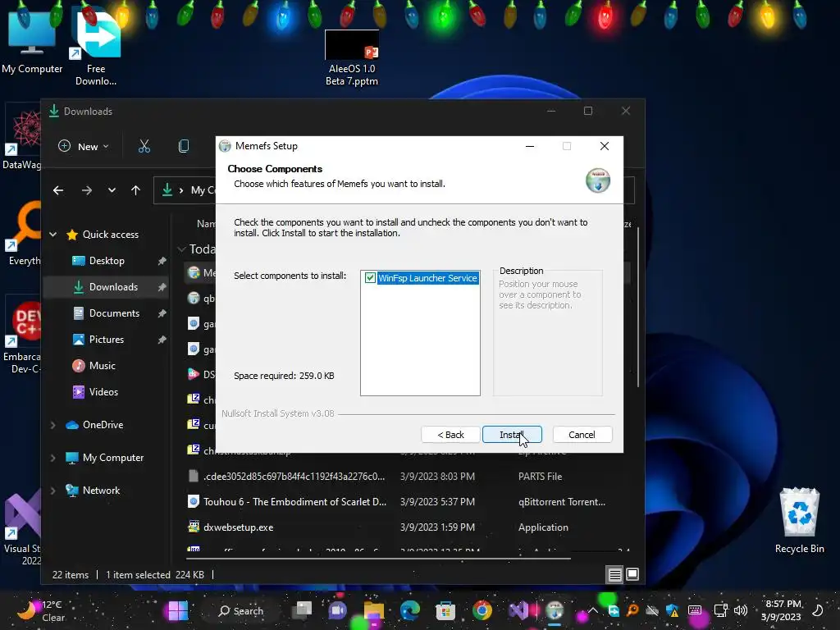Open Videos in the Explorer sidebar
Viewport: 840px width, 630px height.
103,392
